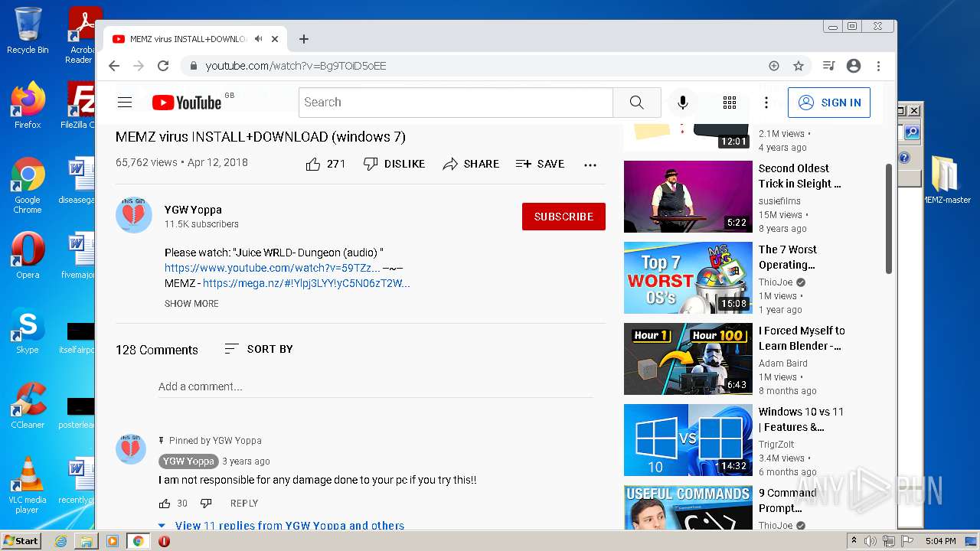Open the volume icon in system tray

[871, 541]
